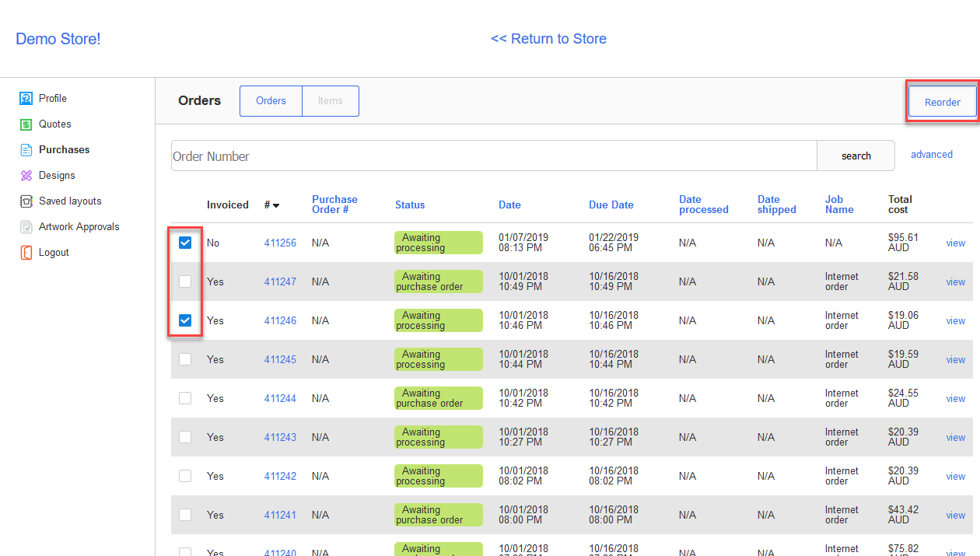This screenshot has height=556, width=980.
Task: Click the Reorder button
Action: tap(943, 102)
